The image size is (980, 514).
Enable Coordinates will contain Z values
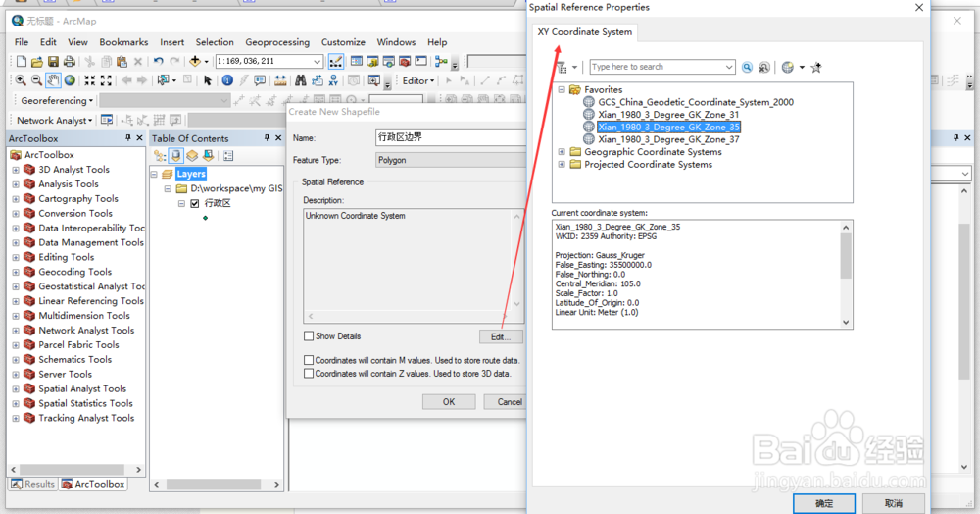point(309,374)
